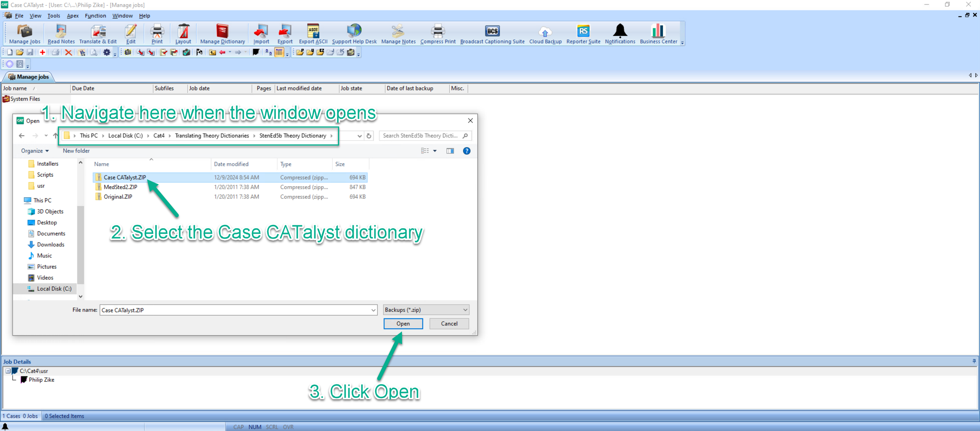Click the refresh button in Open dialog

[x=369, y=136]
